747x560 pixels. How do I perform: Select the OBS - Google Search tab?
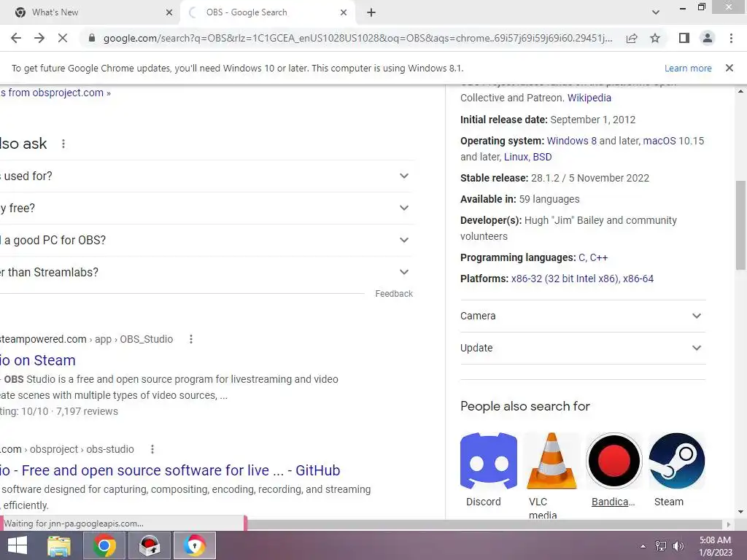(267, 12)
